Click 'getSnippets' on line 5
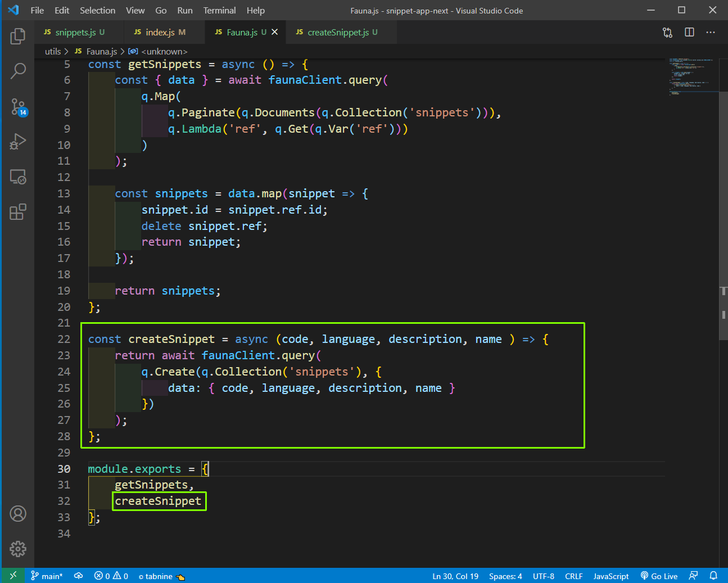 165,64
